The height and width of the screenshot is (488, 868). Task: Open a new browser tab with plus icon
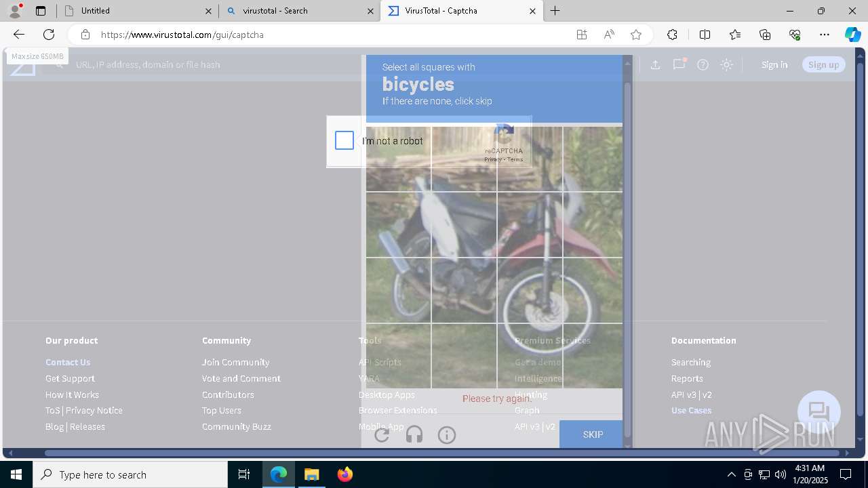555,11
